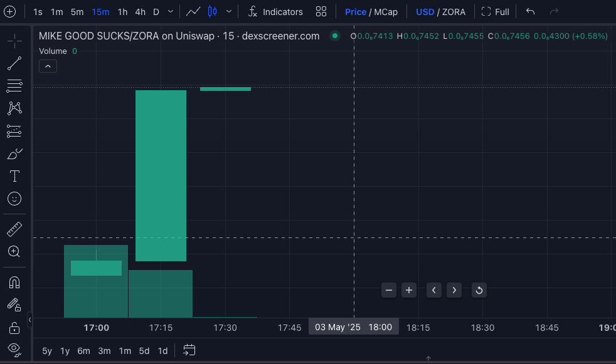
Task: Toggle hide all drawings eye icon
Action: click(14, 350)
